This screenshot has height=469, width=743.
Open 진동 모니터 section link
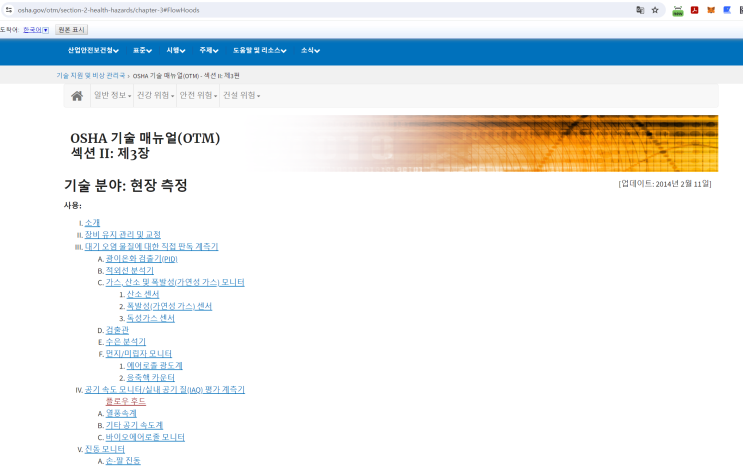105,449
